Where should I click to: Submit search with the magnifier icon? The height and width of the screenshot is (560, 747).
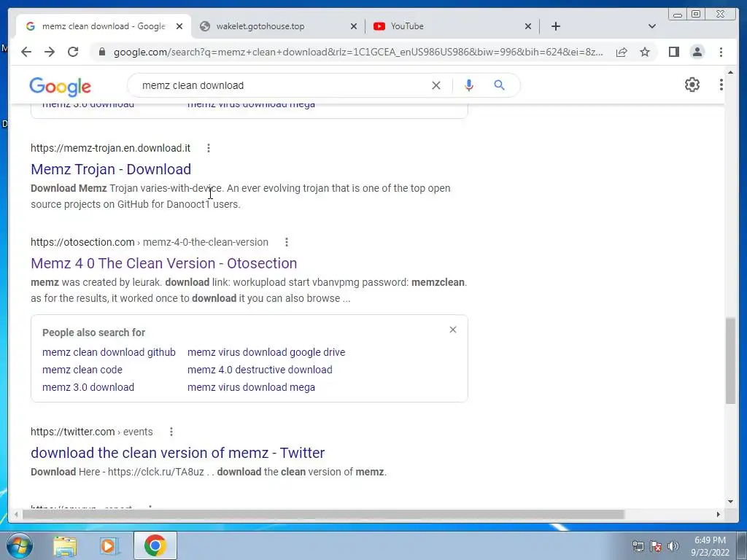click(x=499, y=85)
